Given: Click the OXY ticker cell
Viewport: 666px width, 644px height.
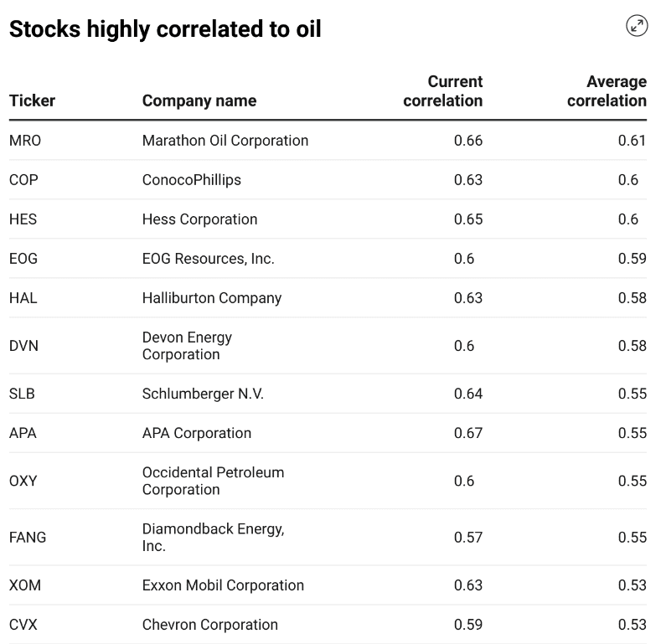Looking at the screenshot, I should point(23,481).
